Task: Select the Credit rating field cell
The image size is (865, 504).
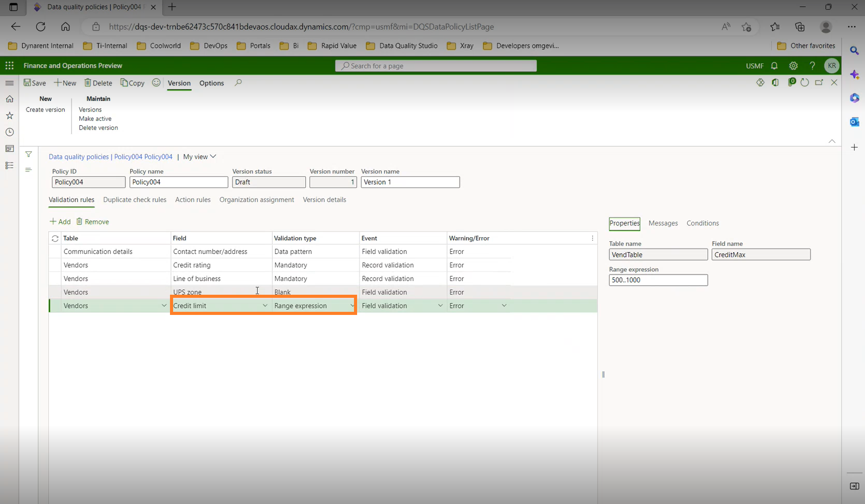Action: (221, 265)
